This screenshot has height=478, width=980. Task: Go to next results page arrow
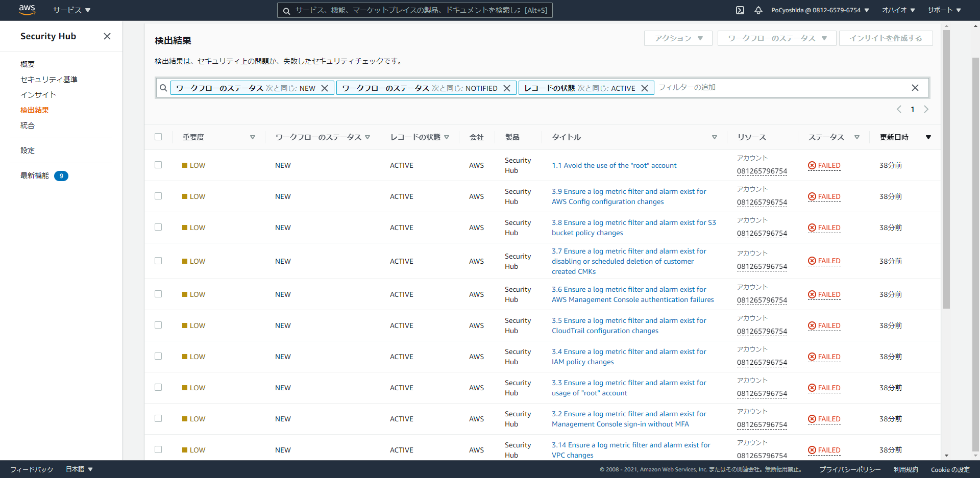pos(926,109)
